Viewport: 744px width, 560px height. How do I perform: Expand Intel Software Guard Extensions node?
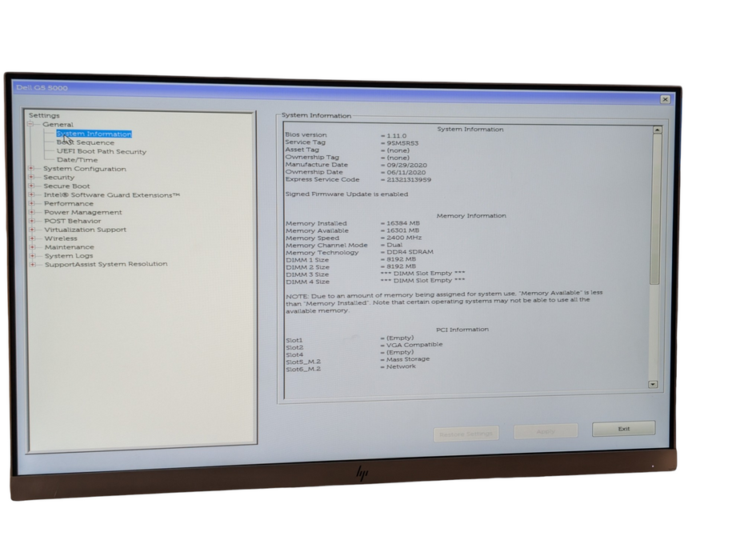pos(32,194)
